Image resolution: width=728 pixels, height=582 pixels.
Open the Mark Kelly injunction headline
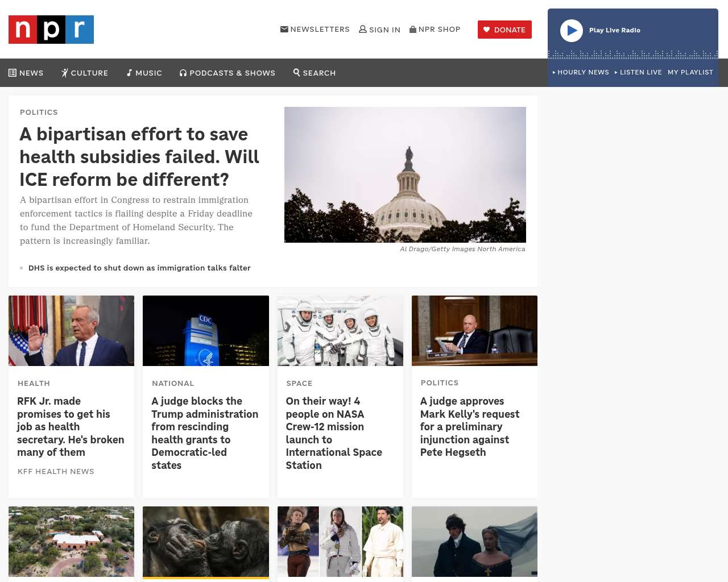(470, 427)
